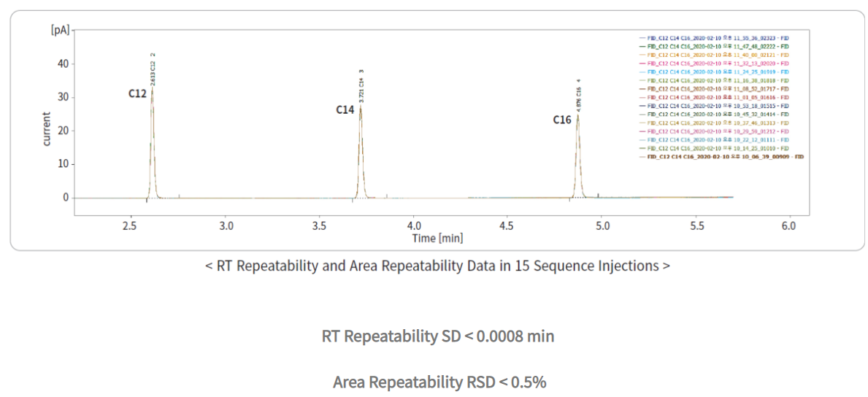Select legend entry ending 11_47_48_02222
The height and width of the screenshot is (397, 868).
[716, 47]
